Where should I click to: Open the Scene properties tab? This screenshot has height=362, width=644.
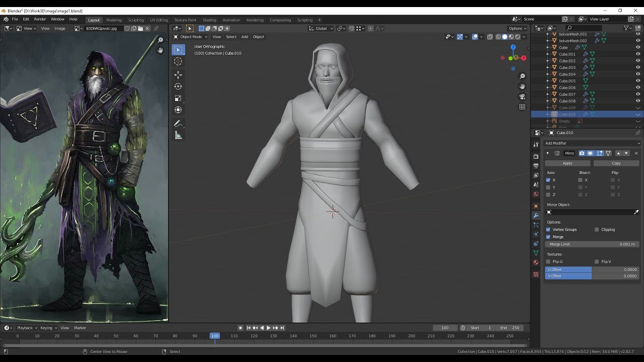[x=536, y=185]
